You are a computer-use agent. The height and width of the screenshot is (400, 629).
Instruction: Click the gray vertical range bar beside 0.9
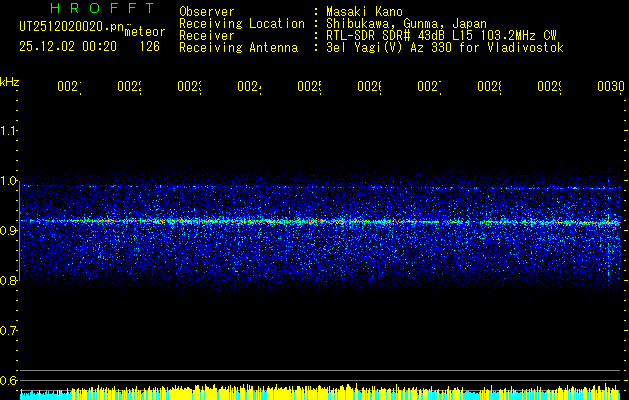19,233
